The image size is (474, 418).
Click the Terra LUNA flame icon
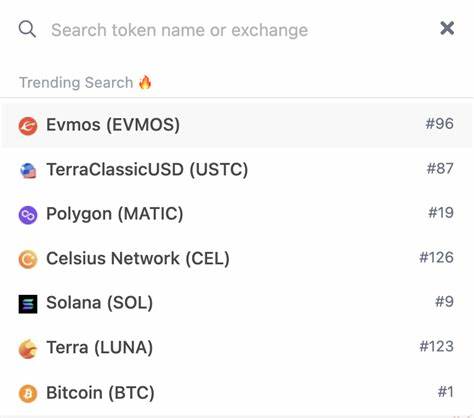[28, 348]
